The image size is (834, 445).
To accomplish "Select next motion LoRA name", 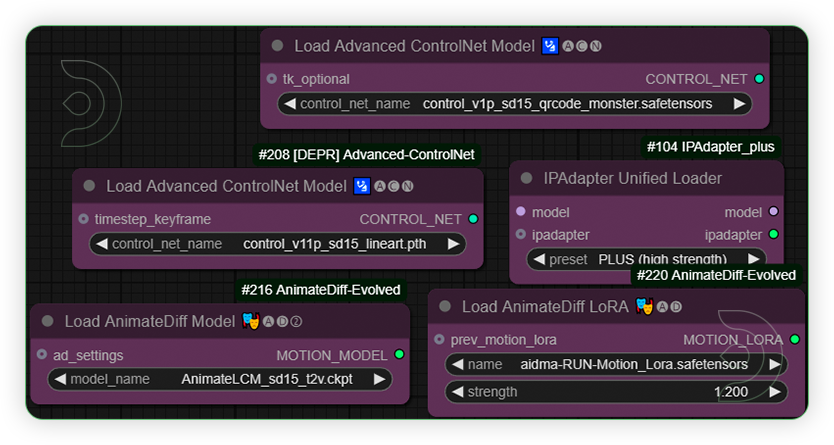I will (775, 364).
